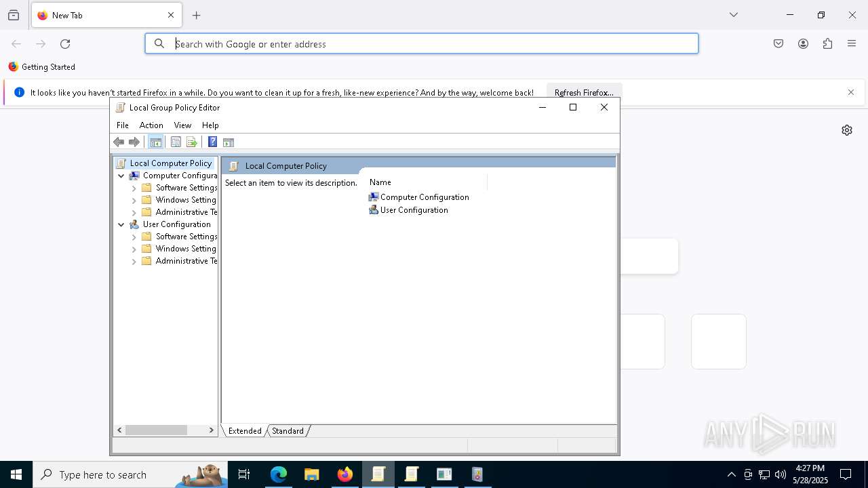
Task: Expand Administrative Templates under User Configuration
Action: (x=134, y=261)
